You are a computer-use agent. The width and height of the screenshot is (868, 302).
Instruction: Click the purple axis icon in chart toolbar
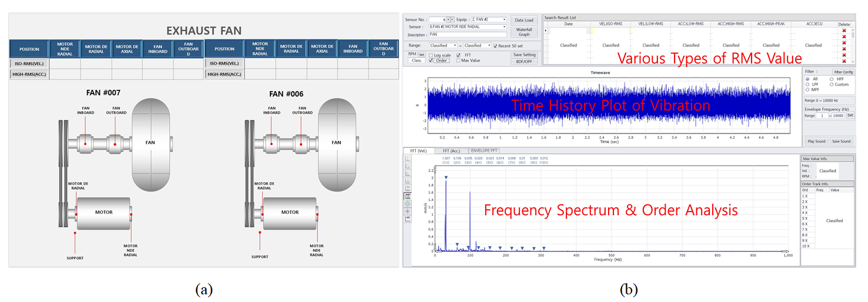408,219
